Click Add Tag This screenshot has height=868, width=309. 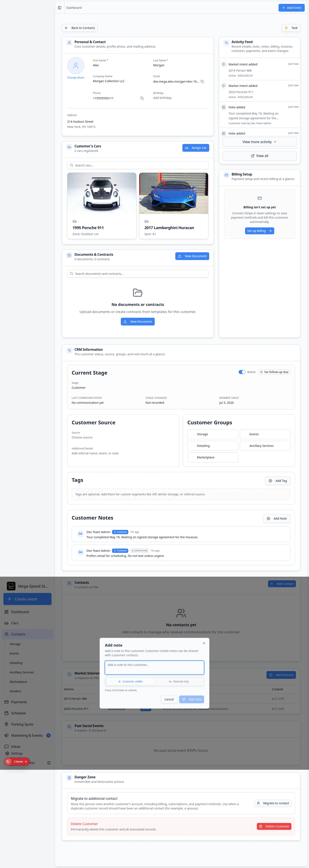[278, 481]
